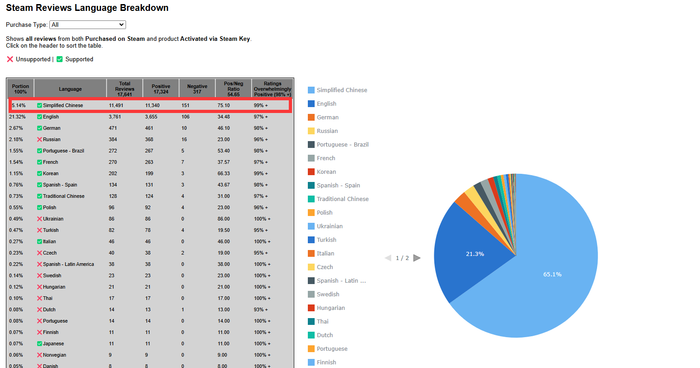Go to previous legend page arrow
700x368 pixels.
pos(388,258)
